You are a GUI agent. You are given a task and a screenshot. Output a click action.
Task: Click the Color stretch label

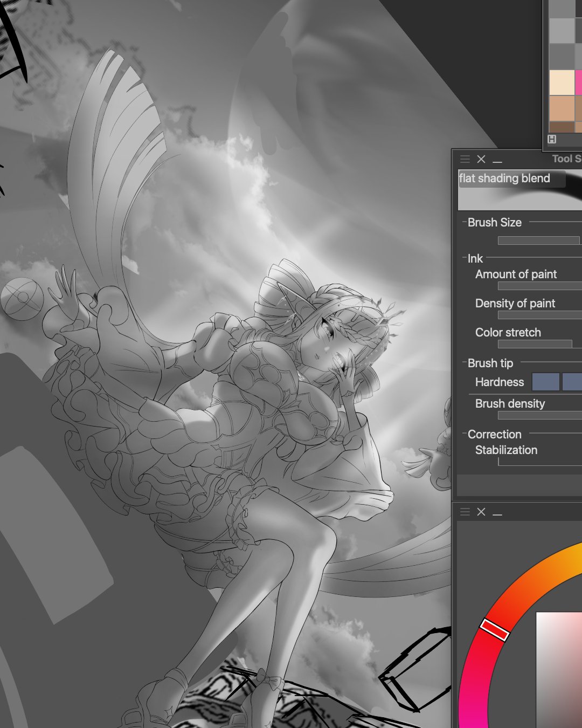[508, 332]
